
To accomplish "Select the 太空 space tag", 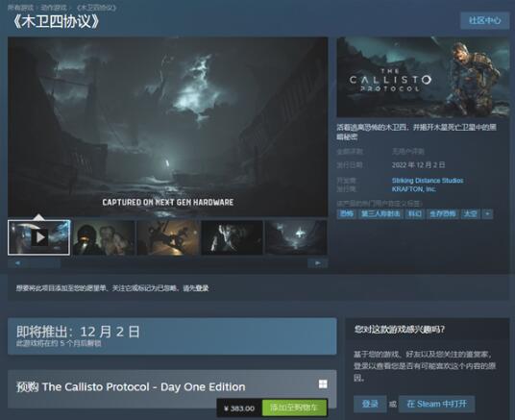I will 470,214.
